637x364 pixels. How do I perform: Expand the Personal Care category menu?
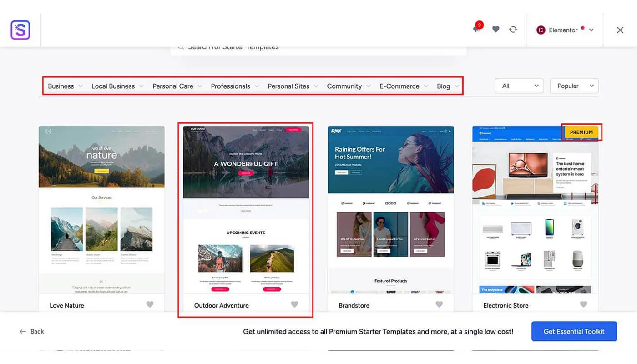click(x=177, y=86)
